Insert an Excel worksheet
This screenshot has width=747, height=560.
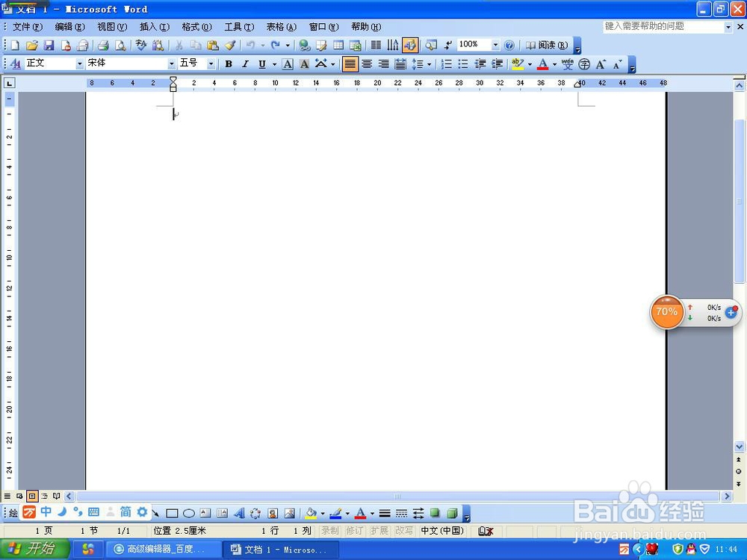click(x=356, y=46)
